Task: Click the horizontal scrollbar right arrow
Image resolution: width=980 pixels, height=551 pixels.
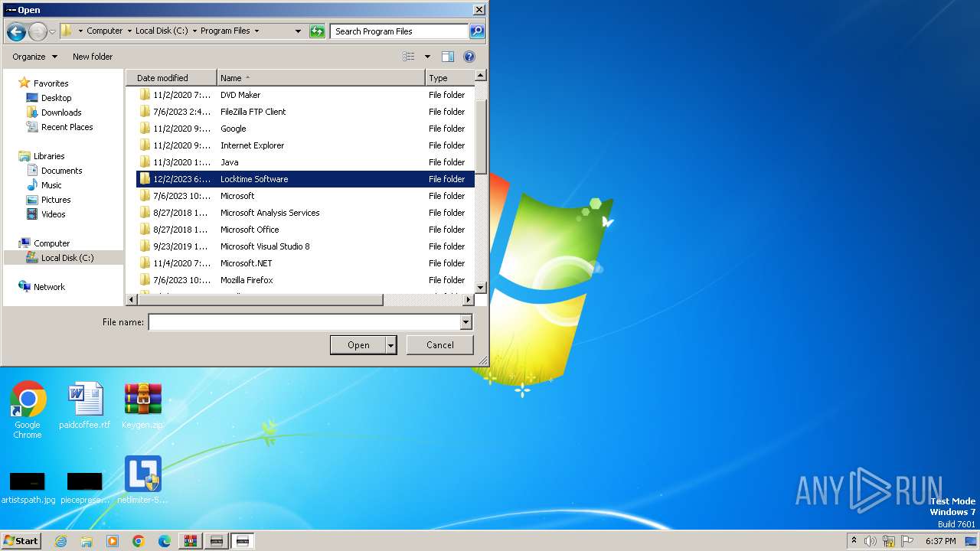Action: (469, 300)
